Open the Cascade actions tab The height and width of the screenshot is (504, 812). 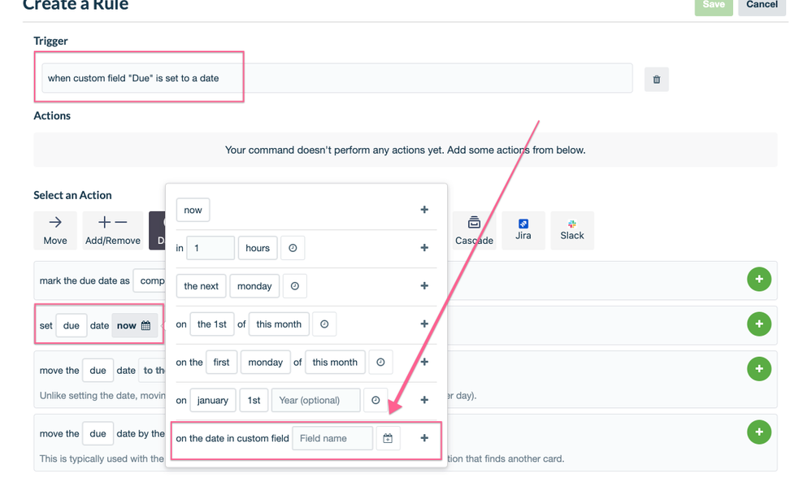pyautogui.click(x=474, y=231)
